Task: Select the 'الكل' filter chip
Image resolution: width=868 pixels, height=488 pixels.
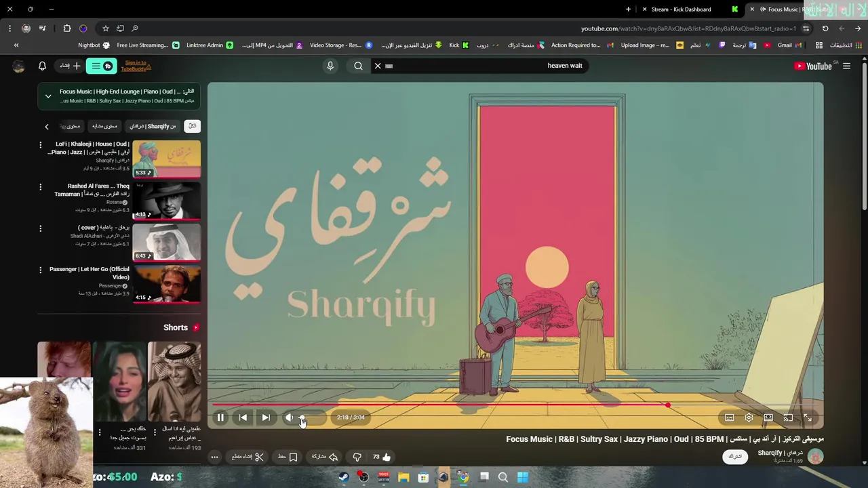Action: [x=193, y=126]
